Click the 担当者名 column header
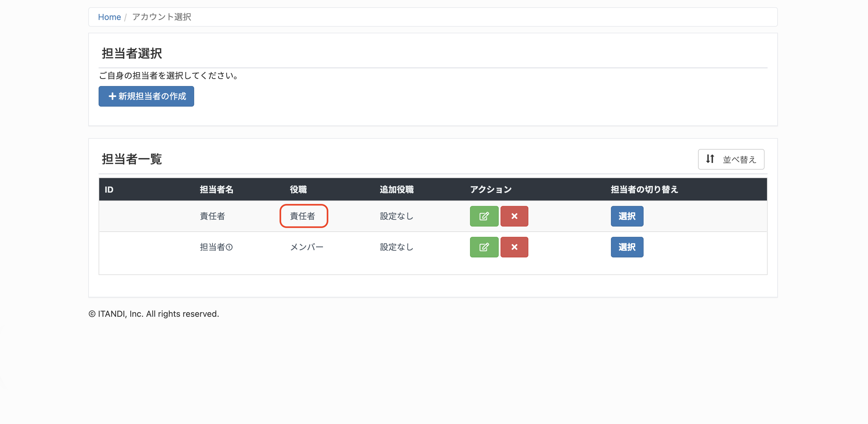The image size is (868, 424). (x=216, y=190)
